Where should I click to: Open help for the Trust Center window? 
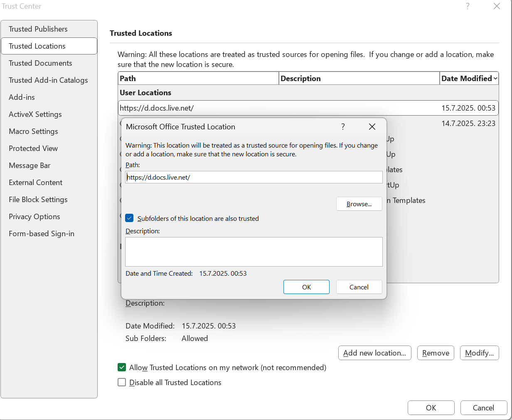pos(467,6)
